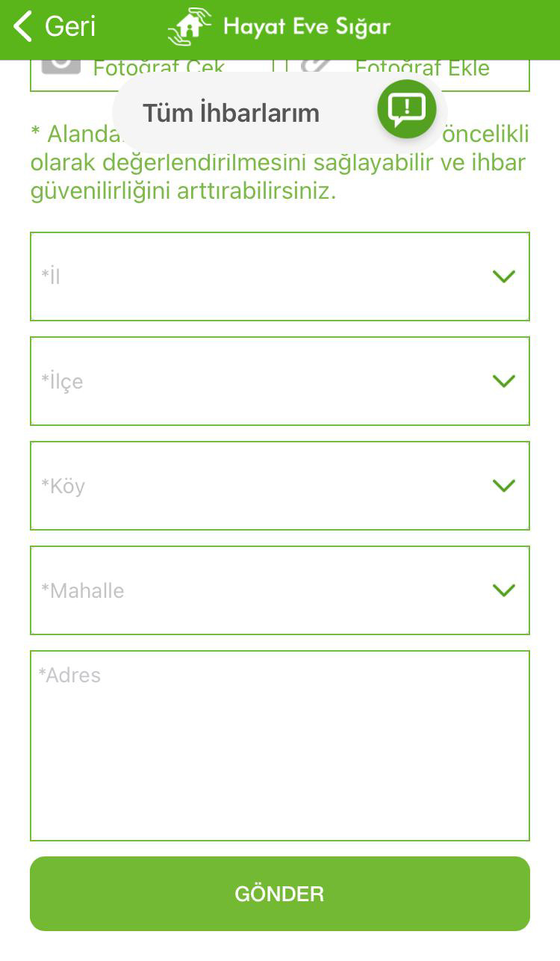Tap the green alert speech bubble icon
The image size is (560, 961).
[407, 108]
